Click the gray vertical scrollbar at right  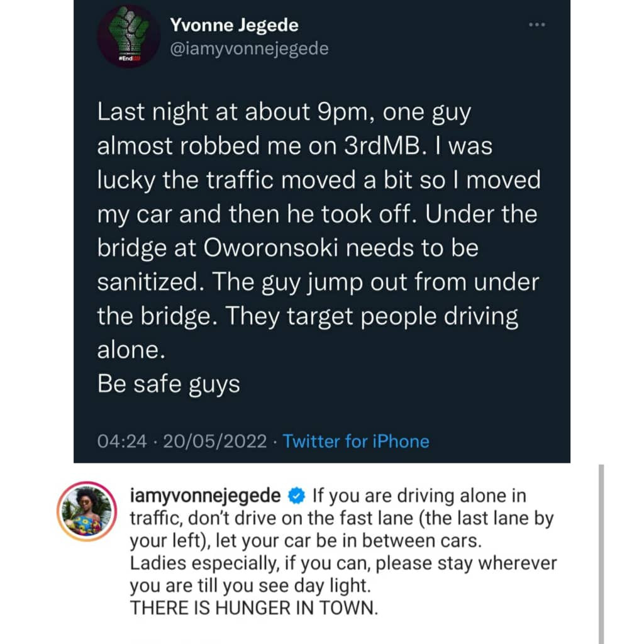coord(601,553)
